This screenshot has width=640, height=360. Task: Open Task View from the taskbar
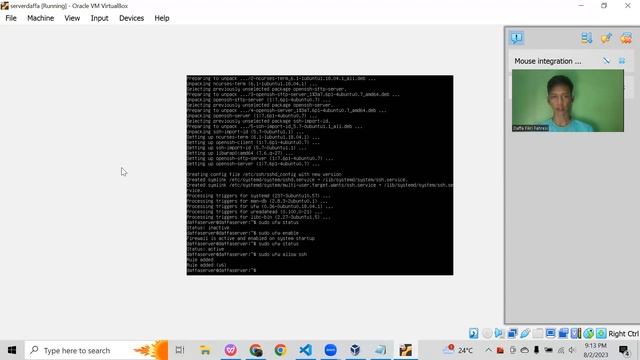pos(180,350)
